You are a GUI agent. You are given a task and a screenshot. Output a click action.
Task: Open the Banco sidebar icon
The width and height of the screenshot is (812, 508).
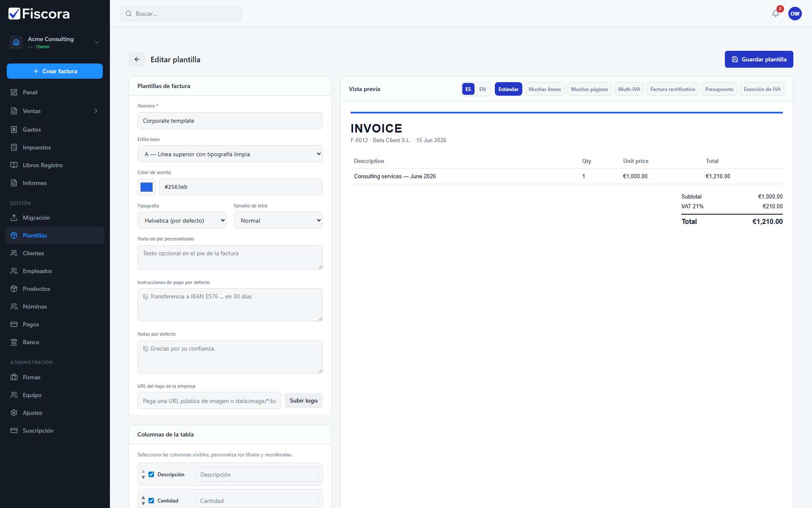pos(14,342)
